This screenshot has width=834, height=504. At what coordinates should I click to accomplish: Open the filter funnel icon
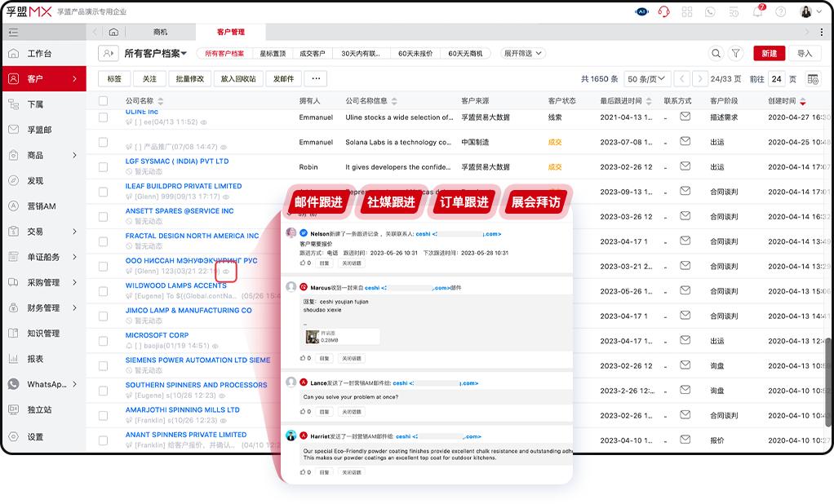point(736,52)
